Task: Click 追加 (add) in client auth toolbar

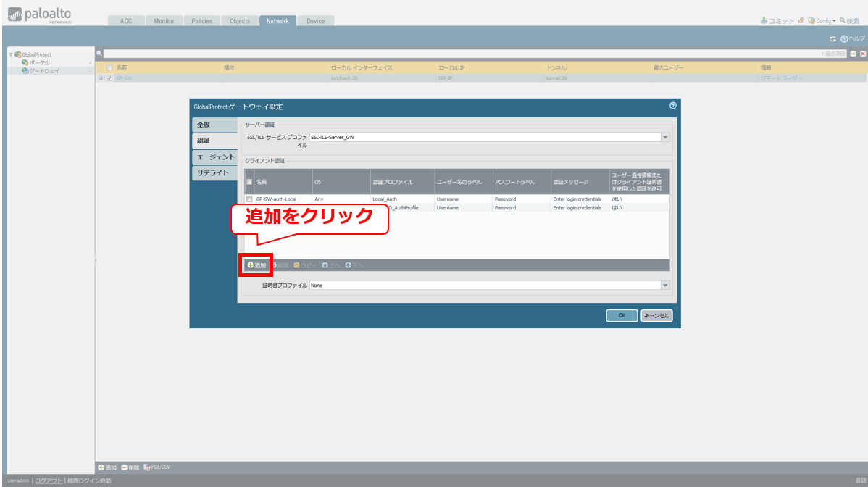Action: [x=256, y=266]
